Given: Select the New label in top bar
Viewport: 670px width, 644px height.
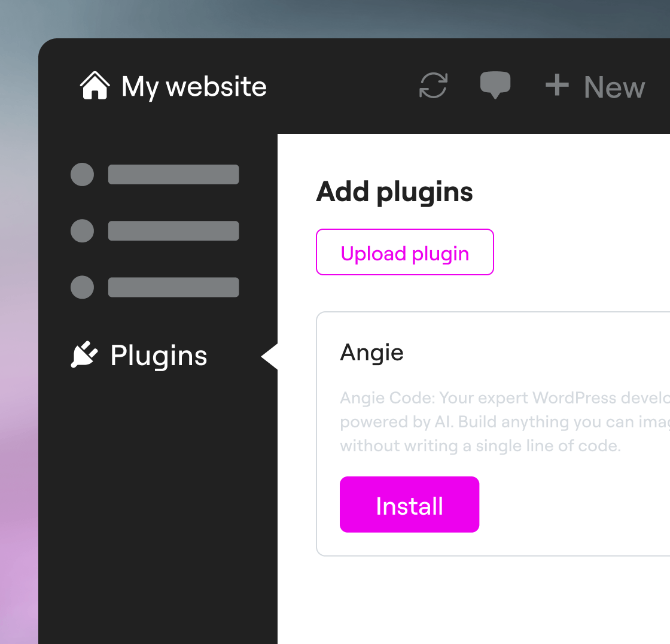Looking at the screenshot, I should (614, 87).
